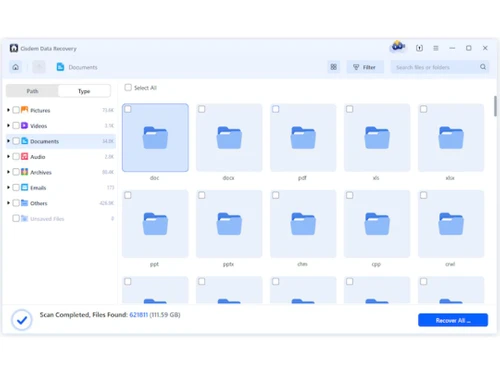The image size is (500, 375).
Task: Focus the Search files or folders field
Action: click(x=440, y=67)
